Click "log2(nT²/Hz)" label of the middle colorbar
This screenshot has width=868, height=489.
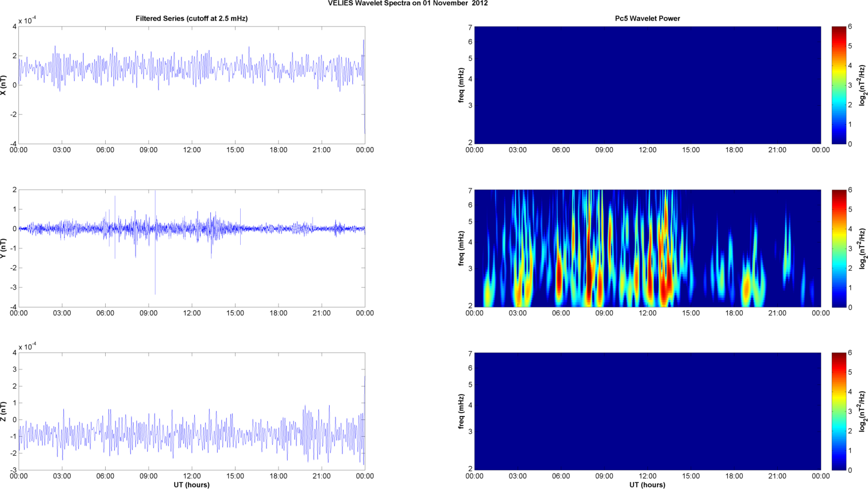[x=862, y=248]
